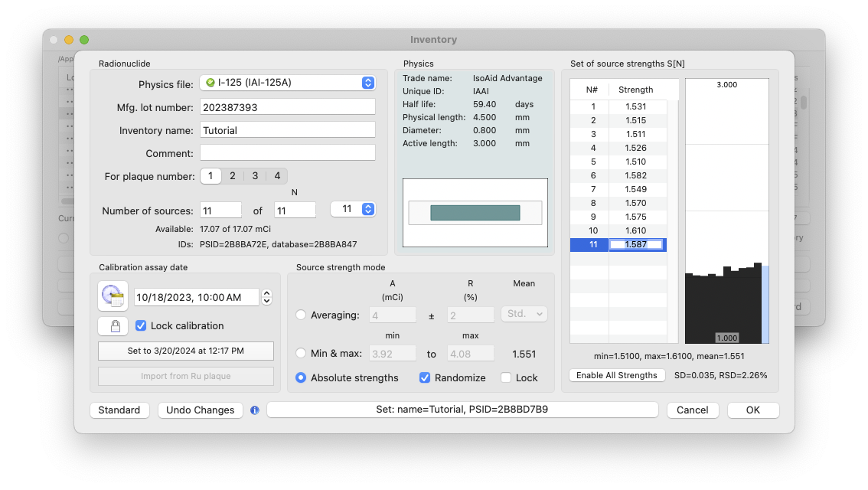Click the highlighted blue bar in the histogram

pyautogui.click(x=765, y=305)
